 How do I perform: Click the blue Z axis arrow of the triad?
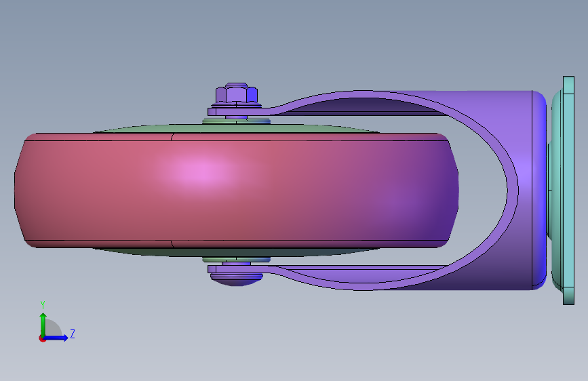56,338
